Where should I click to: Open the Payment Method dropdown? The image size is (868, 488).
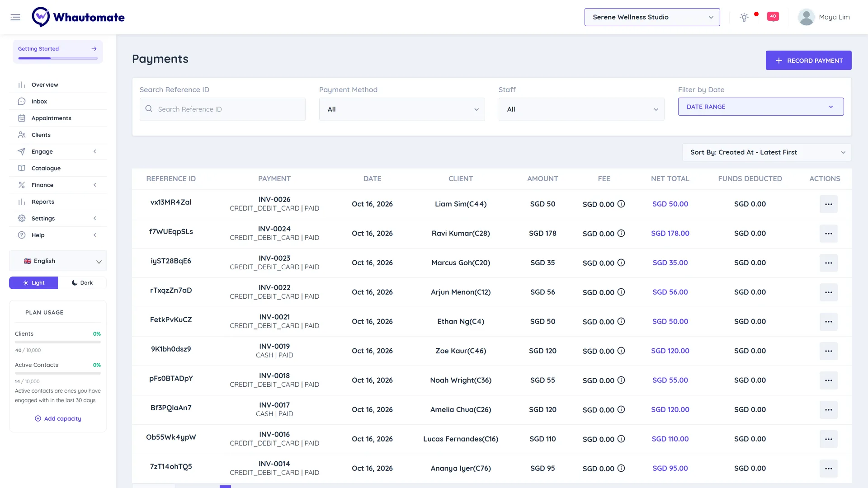tap(402, 109)
